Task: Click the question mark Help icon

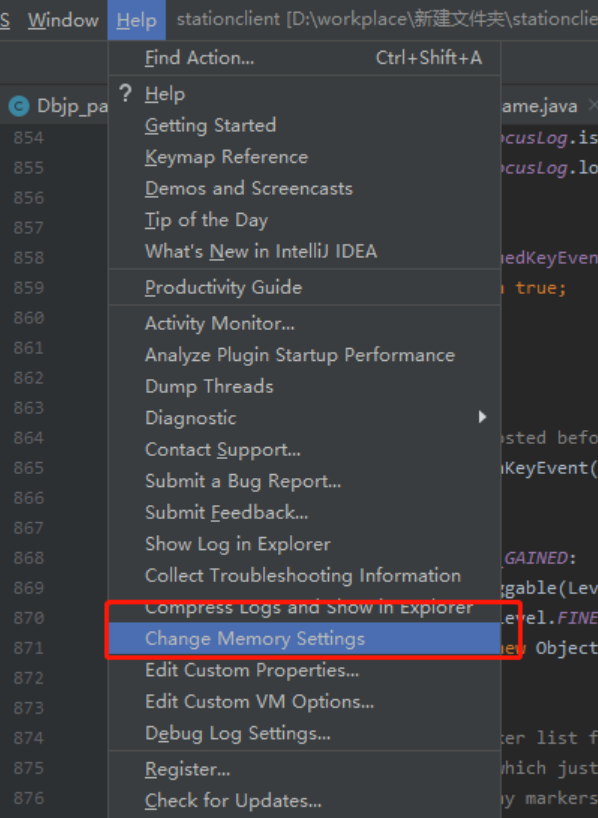Action: coord(125,94)
